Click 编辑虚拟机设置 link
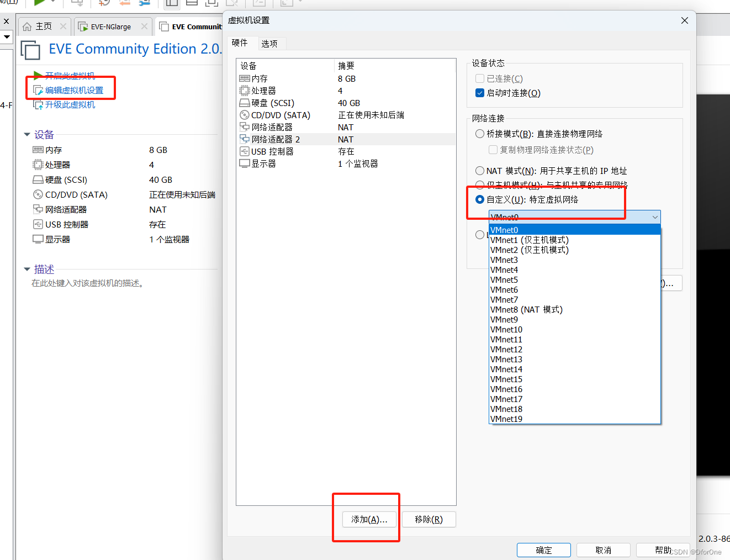The image size is (730, 560). click(x=74, y=90)
